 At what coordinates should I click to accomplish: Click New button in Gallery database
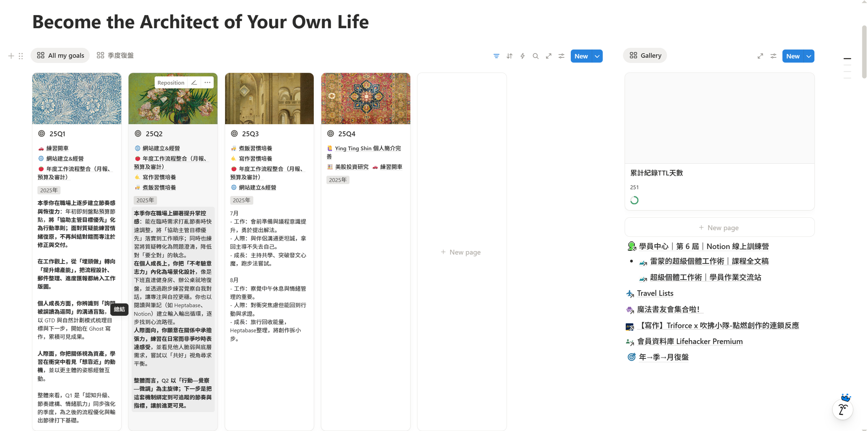tap(793, 56)
